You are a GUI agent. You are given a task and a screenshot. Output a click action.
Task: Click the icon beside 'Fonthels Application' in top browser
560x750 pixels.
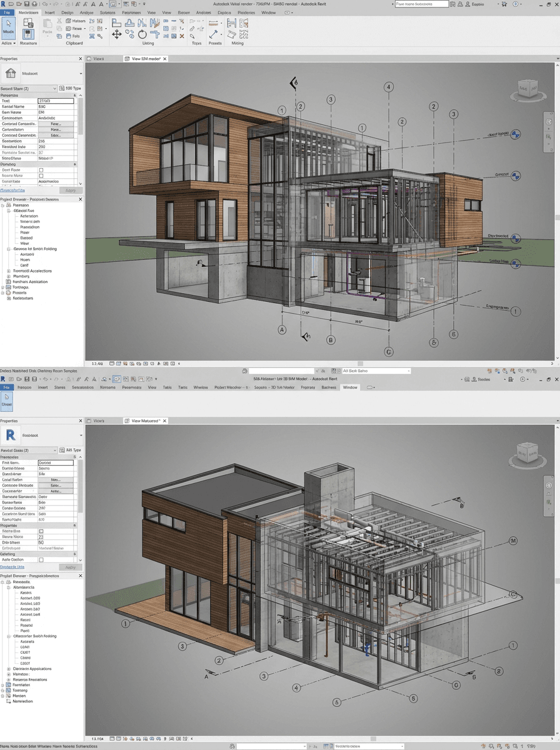[x=9, y=282]
